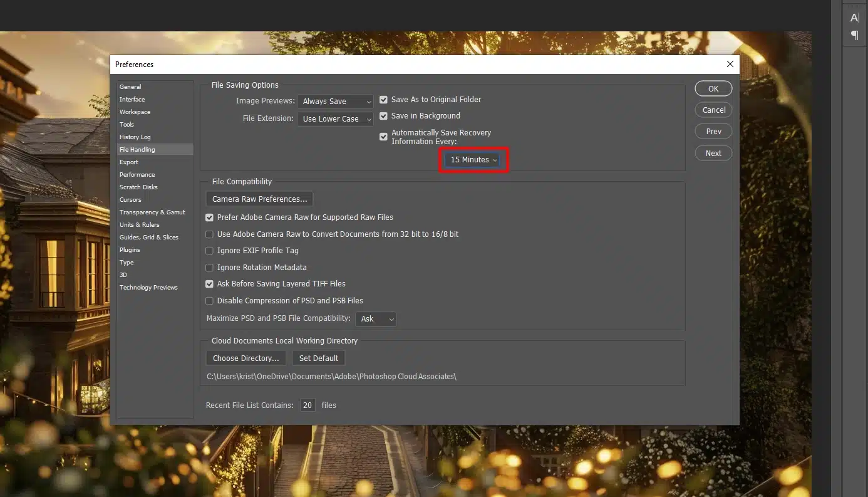Select Plugins preferences category
The image size is (868, 497).
coord(155,249)
